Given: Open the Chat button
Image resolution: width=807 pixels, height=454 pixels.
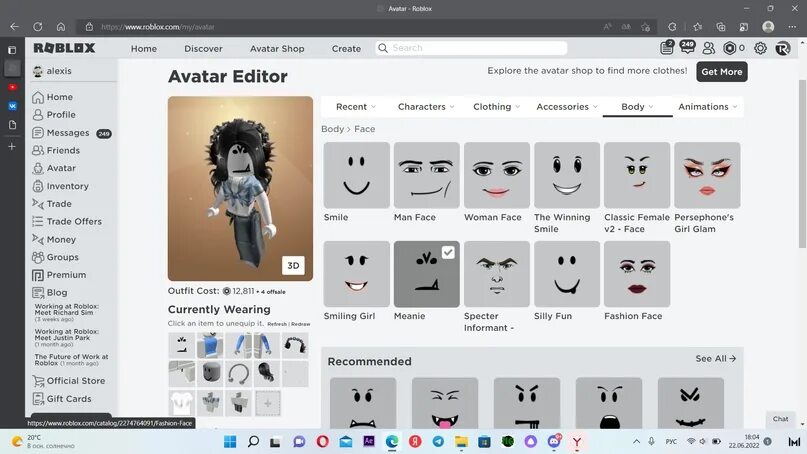Looking at the screenshot, I should pyautogui.click(x=781, y=419).
